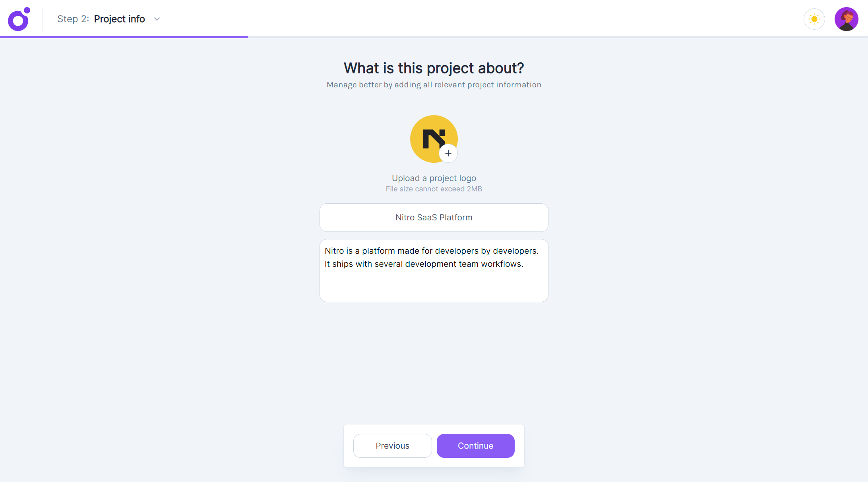
Task: Click the unfilled gray progress bar section
Action: pos(556,37)
